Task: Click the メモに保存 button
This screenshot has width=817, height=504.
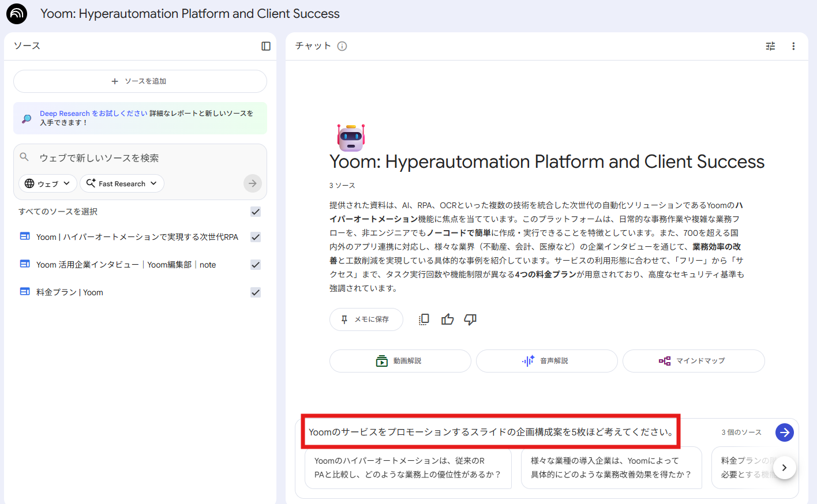Action: click(x=366, y=319)
